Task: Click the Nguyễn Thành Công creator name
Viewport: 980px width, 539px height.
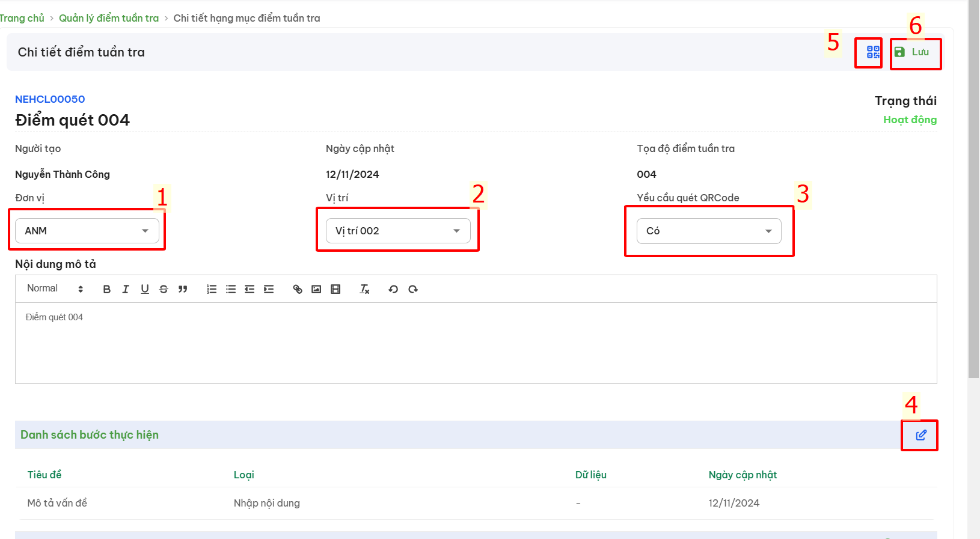Action: point(63,174)
